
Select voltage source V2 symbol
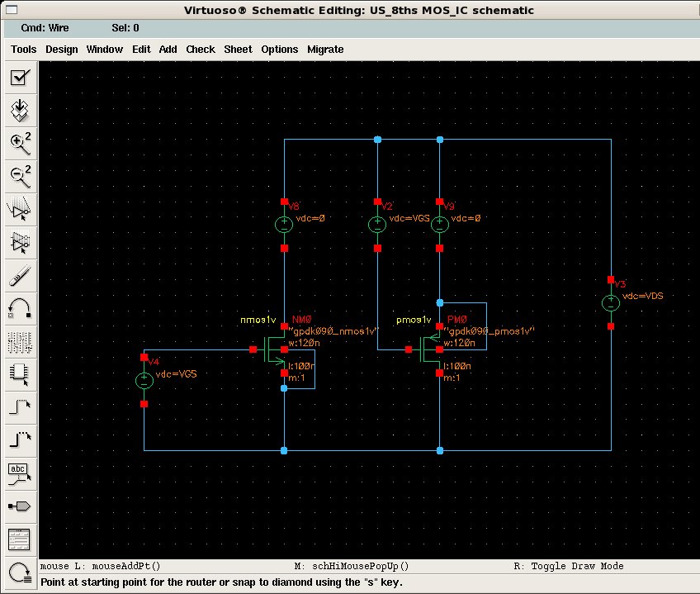pyautogui.click(x=377, y=225)
